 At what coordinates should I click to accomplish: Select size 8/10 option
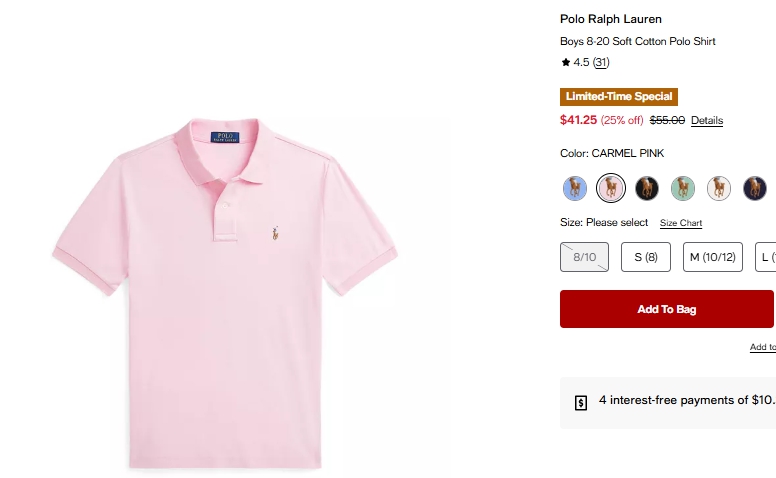point(584,257)
